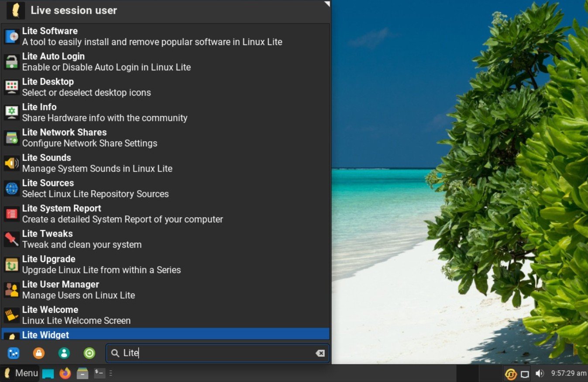Screen dimensions: 588x382
Task: Open the All Settings icon in the menu footer
Action: 13,353
